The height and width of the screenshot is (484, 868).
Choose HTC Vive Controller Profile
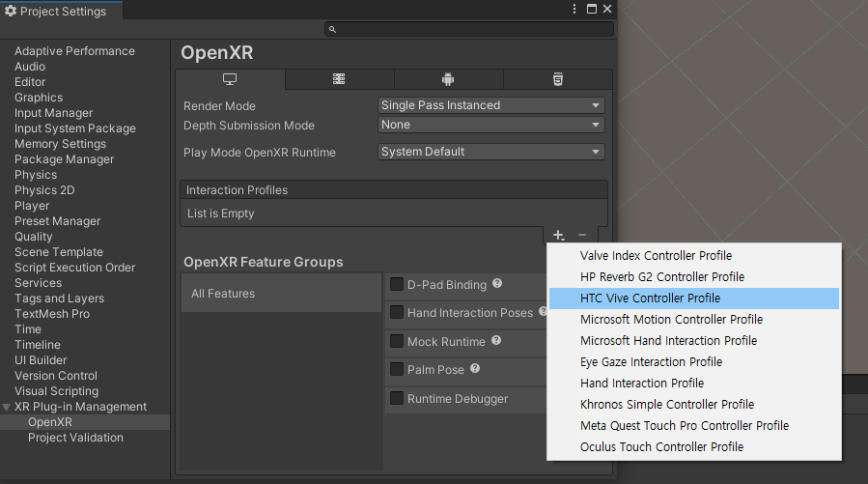pyautogui.click(x=693, y=298)
